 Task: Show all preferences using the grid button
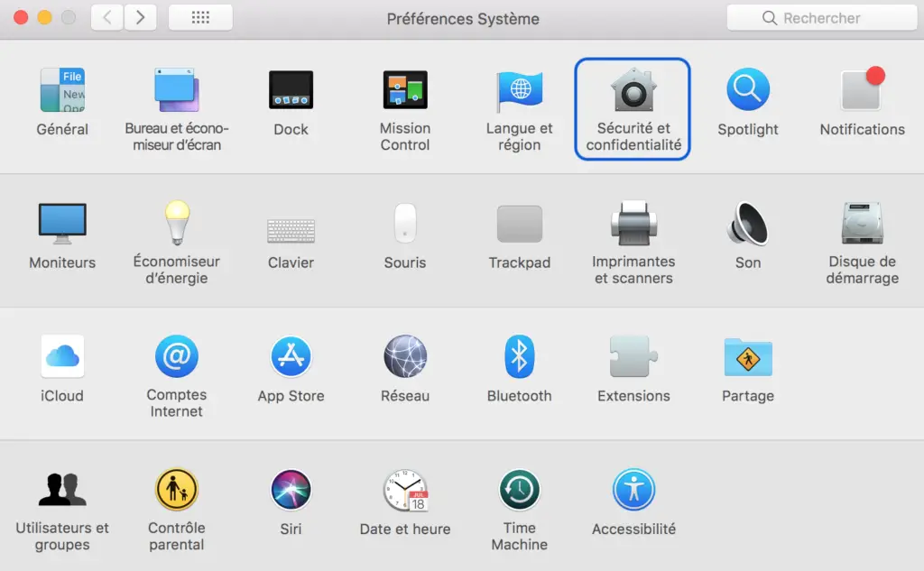pos(200,18)
